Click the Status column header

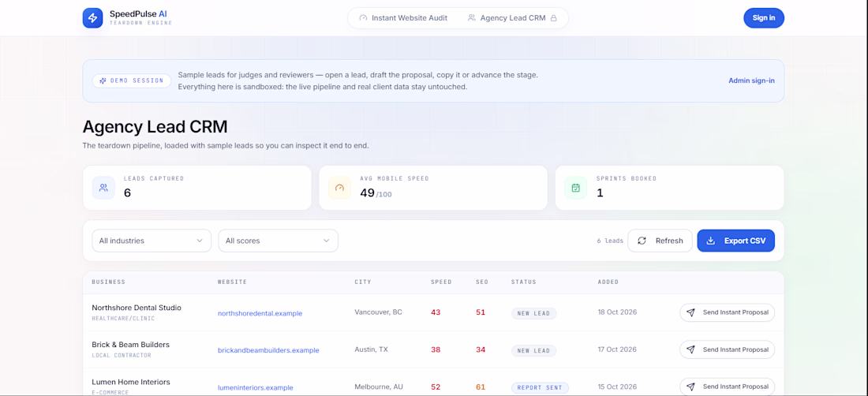coord(524,282)
